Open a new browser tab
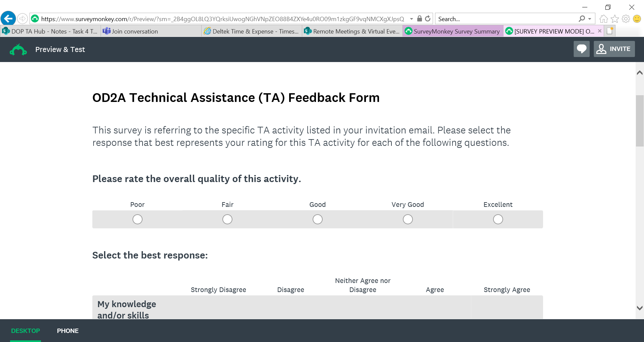Image resolution: width=644 pixels, height=342 pixels. point(610,31)
